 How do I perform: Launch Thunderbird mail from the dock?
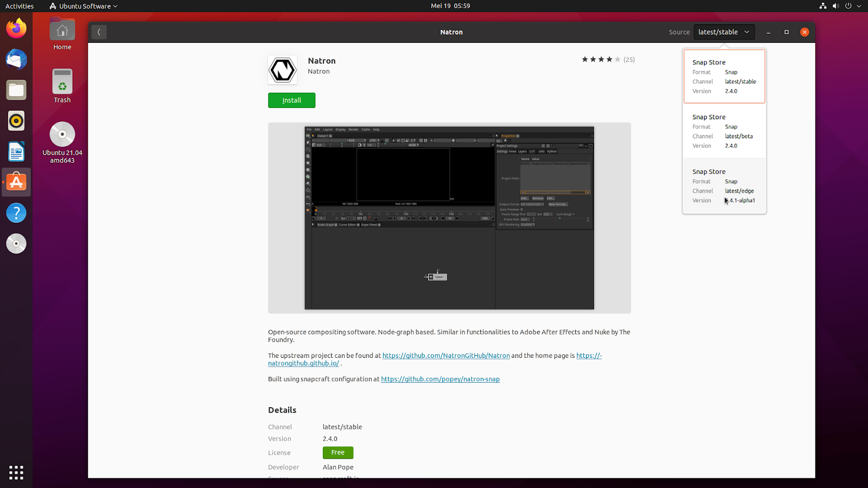pyautogui.click(x=16, y=59)
